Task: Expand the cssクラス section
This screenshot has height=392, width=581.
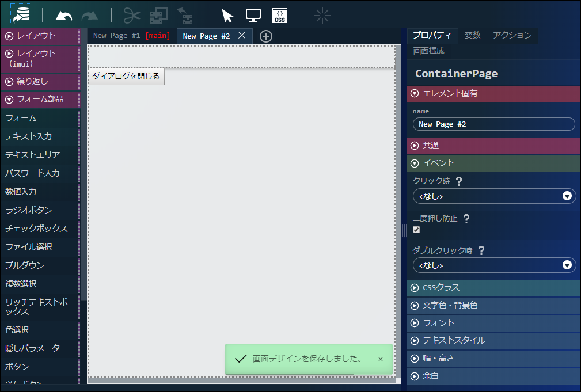Action: [493, 287]
